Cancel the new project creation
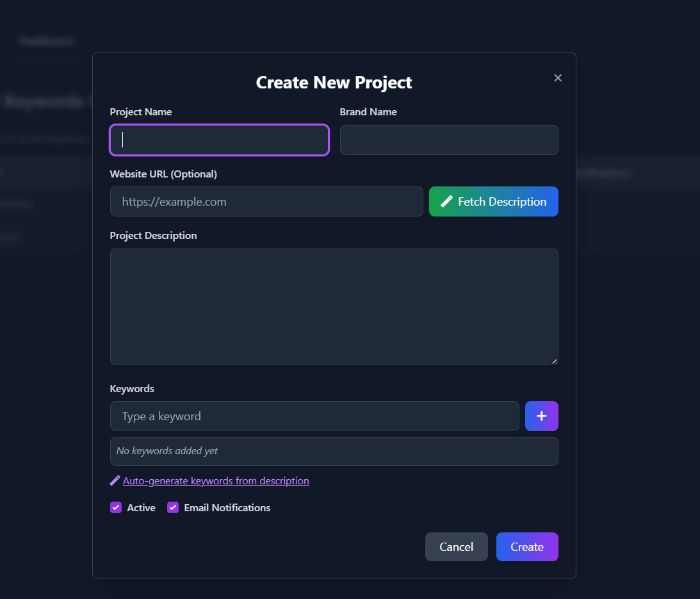The image size is (700, 599). [456, 546]
